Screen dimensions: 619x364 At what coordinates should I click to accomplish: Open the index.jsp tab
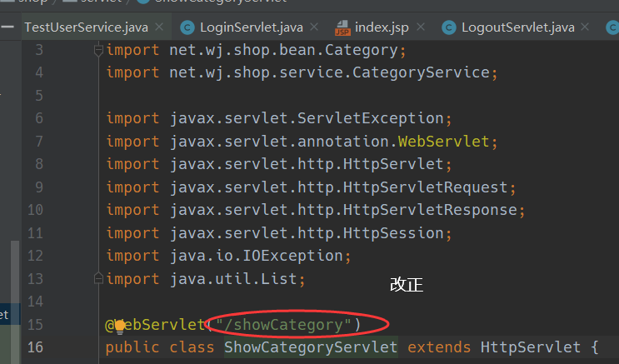[382, 27]
